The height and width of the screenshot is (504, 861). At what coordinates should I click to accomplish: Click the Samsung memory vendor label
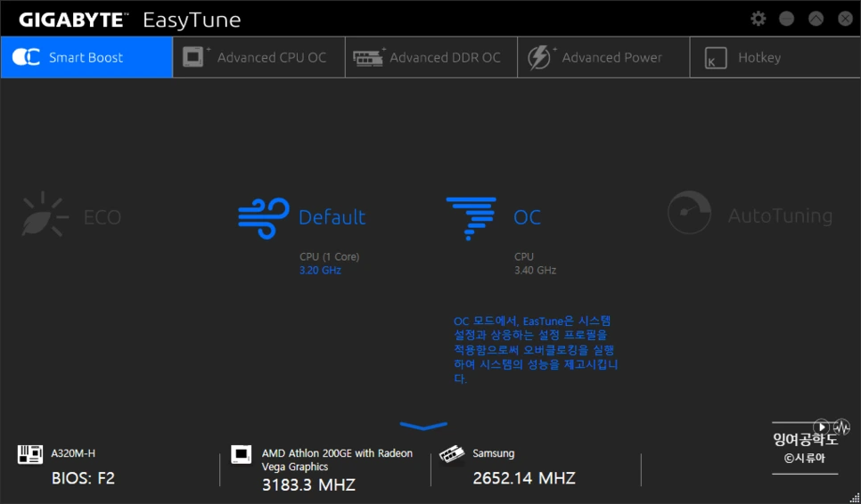pyautogui.click(x=494, y=453)
